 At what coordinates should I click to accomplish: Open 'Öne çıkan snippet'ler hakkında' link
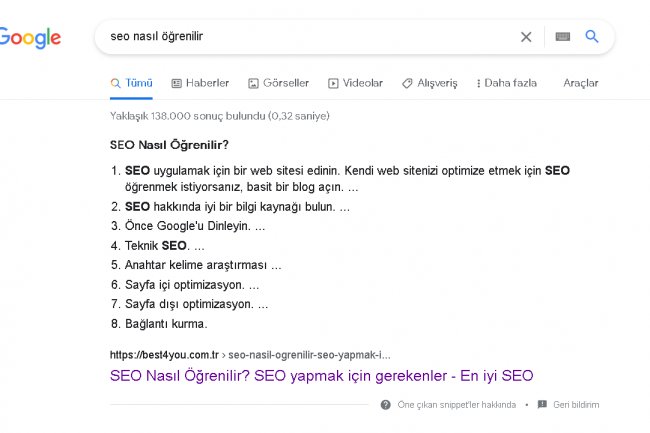pos(456,405)
